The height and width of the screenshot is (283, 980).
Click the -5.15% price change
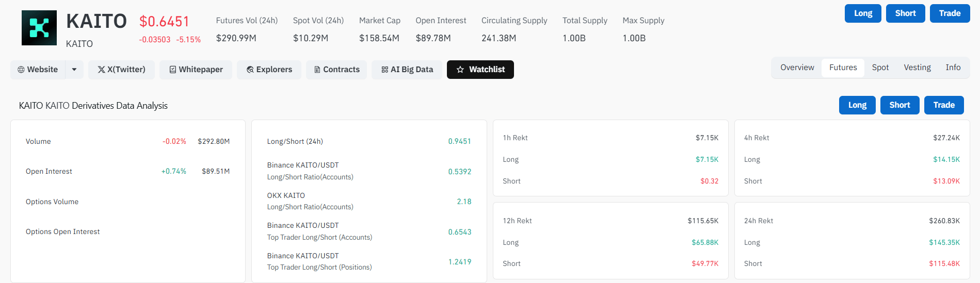pyautogui.click(x=188, y=40)
